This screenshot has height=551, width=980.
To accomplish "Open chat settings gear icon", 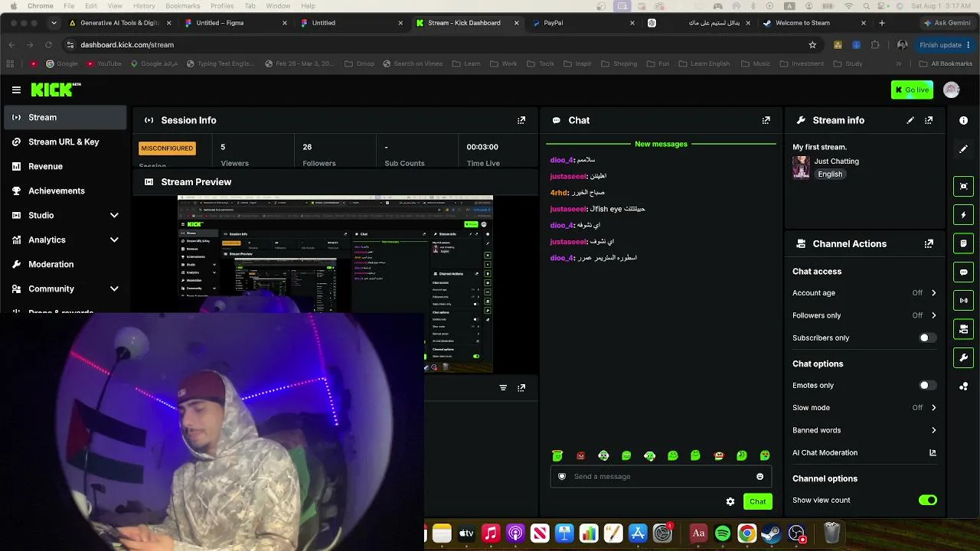I will pos(730,501).
